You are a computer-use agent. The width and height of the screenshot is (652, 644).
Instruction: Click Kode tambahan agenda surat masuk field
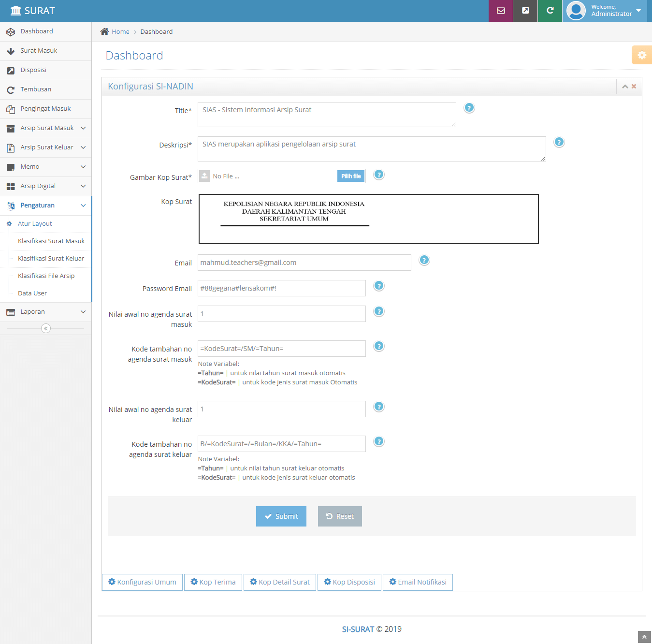tap(282, 349)
